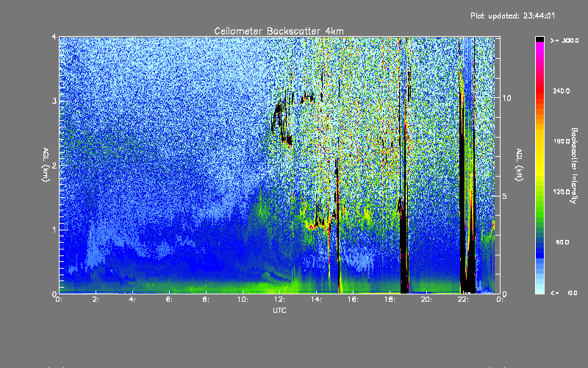This screenshot has width=588, height=368.
Task: Pick the magenta band of the colorbar
Action: (539, 46)
